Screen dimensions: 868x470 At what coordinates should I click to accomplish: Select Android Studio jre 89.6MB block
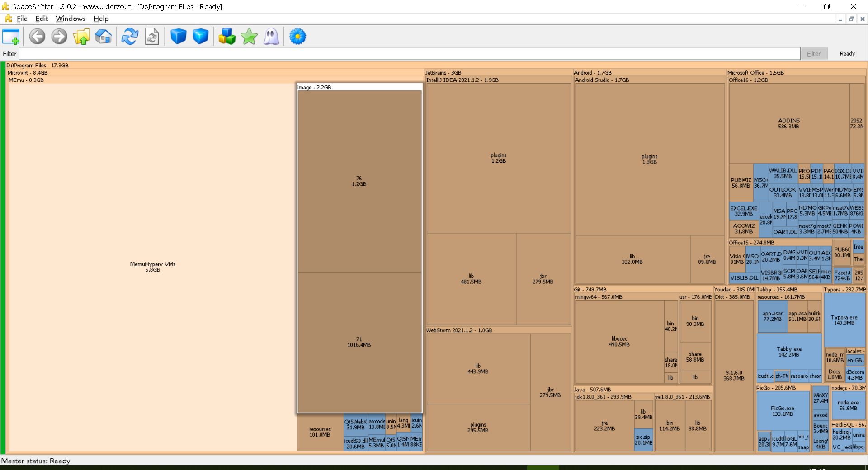tap(708, 259)
